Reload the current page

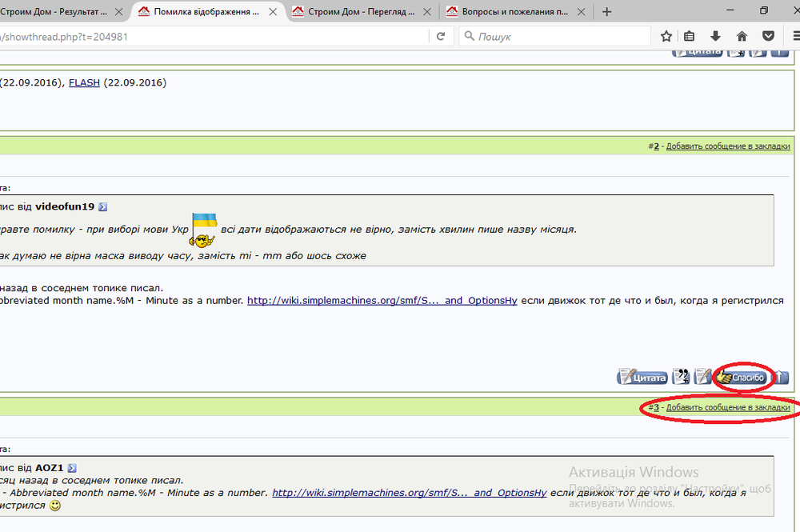pos(441,36)
